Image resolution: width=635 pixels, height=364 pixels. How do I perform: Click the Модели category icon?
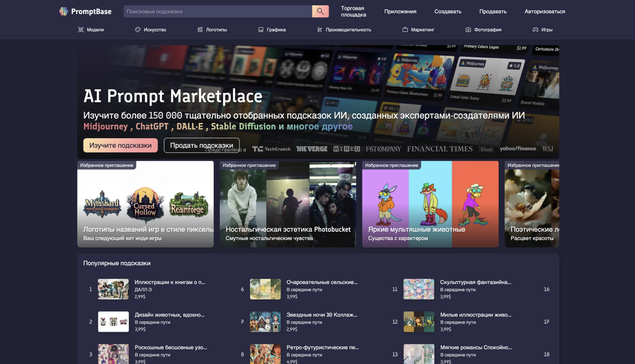pyautogui.click(x=81, y=30)
